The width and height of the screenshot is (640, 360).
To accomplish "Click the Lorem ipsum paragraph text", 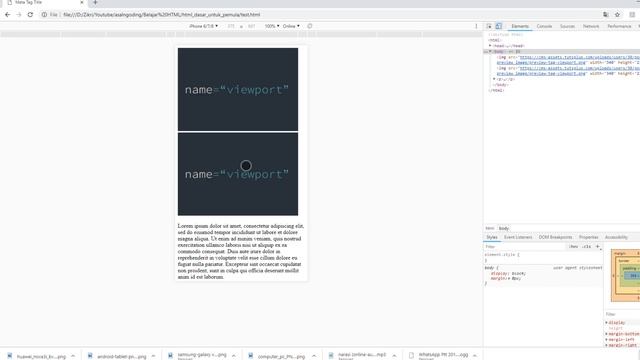I will click(241, 251).
